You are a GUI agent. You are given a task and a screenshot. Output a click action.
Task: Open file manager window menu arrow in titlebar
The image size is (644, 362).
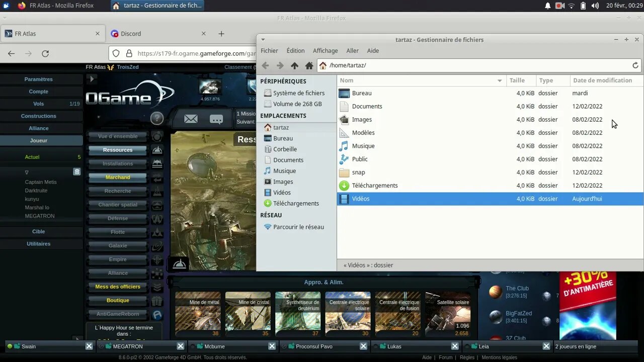click(x=263, y=39)
